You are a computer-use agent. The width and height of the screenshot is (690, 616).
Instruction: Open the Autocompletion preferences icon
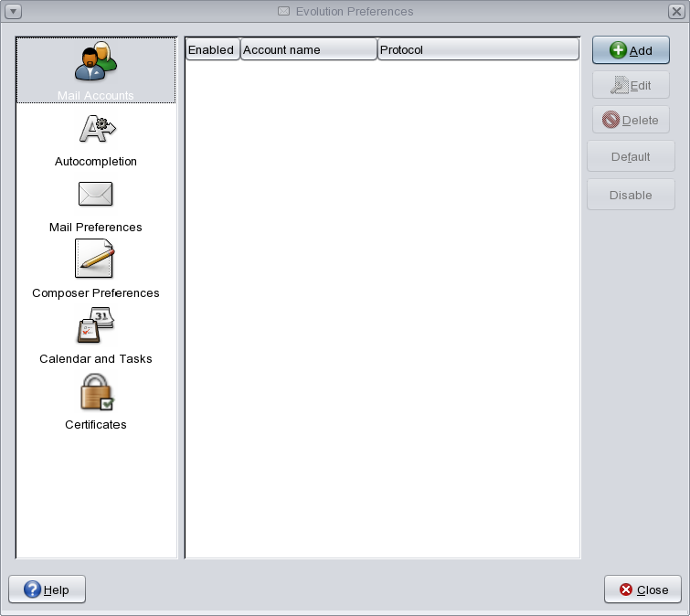click(97, 129)
